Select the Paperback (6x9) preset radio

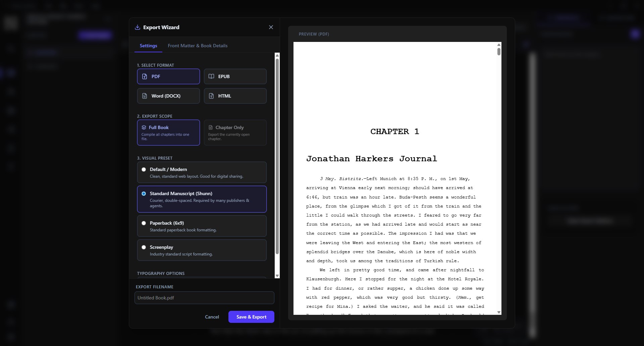[x=144, y=223]
